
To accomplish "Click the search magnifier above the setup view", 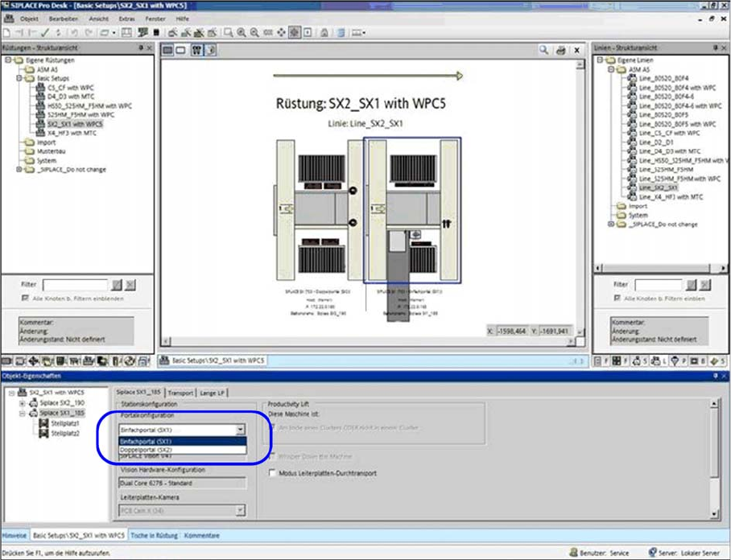I will tap(545, 51).
